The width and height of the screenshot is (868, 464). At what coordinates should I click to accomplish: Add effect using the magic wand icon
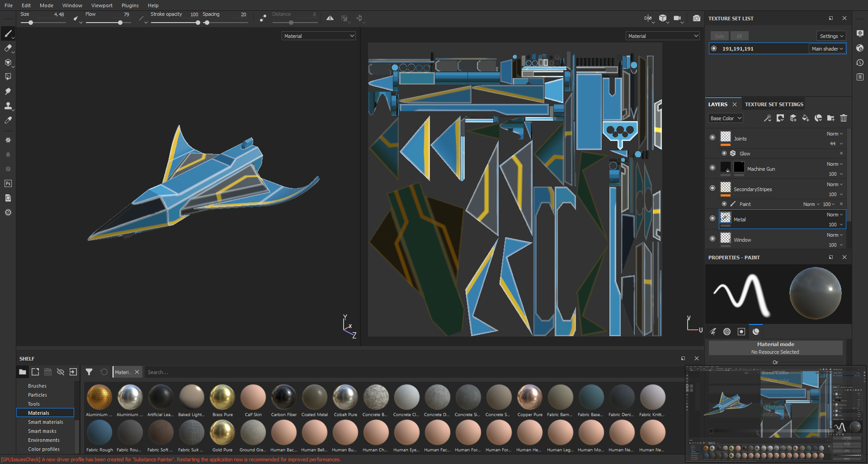[768, 118]
